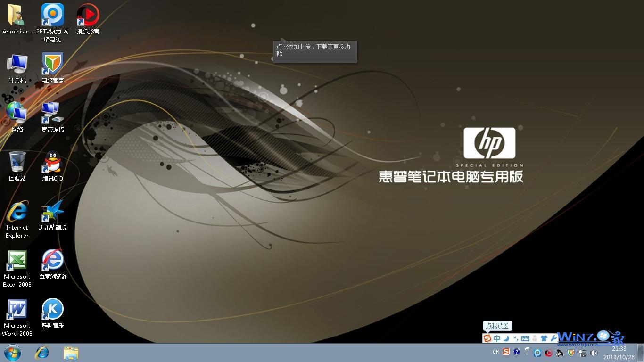Open the volume control from the tray speaker
Screen dimensions: 644x362
(x=594, y=353)
